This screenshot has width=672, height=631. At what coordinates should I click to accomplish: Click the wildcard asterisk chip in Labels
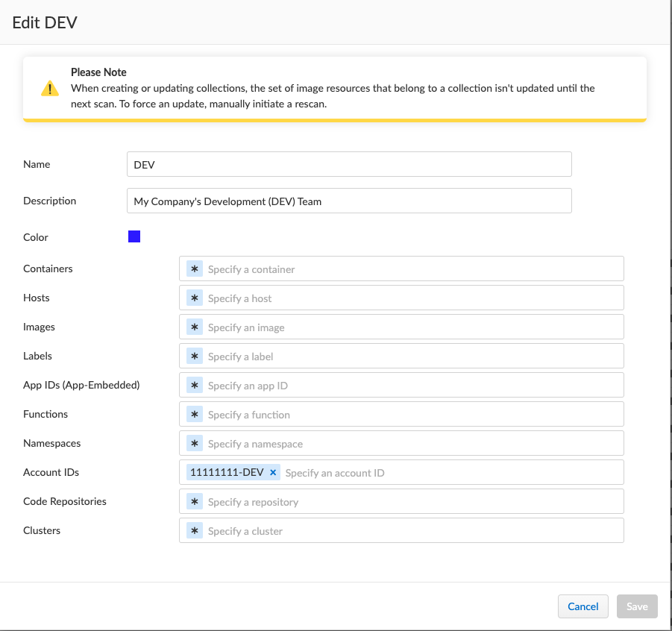pyautogui.click(x=195, y=357)
